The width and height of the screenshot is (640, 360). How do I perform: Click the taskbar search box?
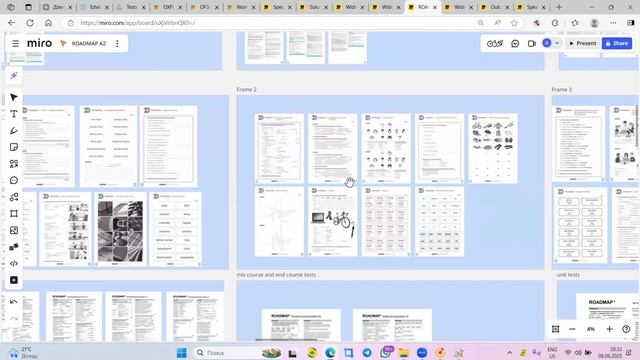pos(238,352)
